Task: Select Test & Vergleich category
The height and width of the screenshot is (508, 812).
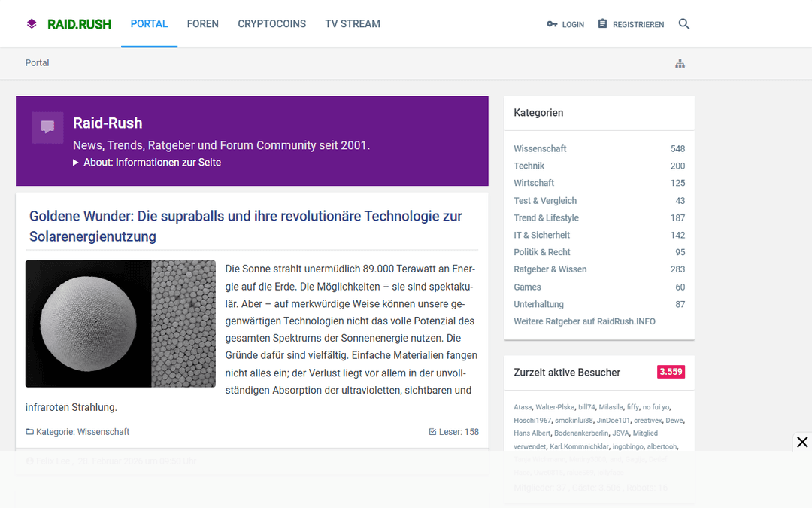Action: click(x=545, y=201)
